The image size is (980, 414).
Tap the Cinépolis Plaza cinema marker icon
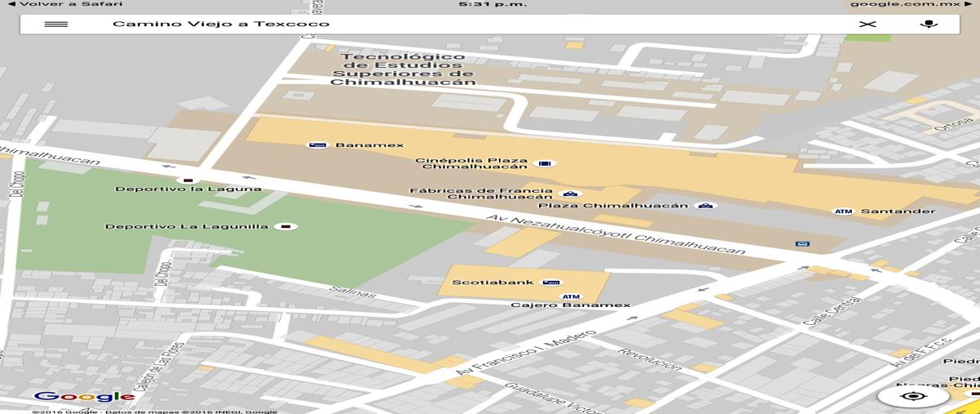[x=546, y=163]
